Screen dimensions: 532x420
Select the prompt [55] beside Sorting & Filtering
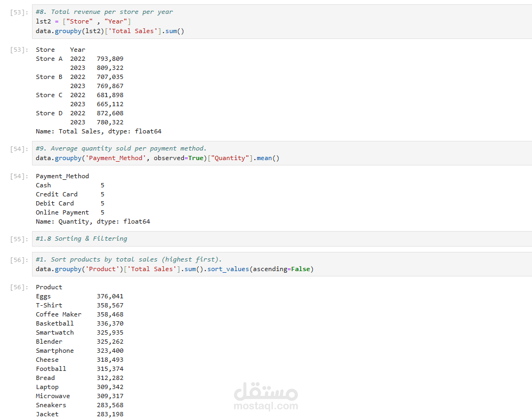(x=19, y=239)
